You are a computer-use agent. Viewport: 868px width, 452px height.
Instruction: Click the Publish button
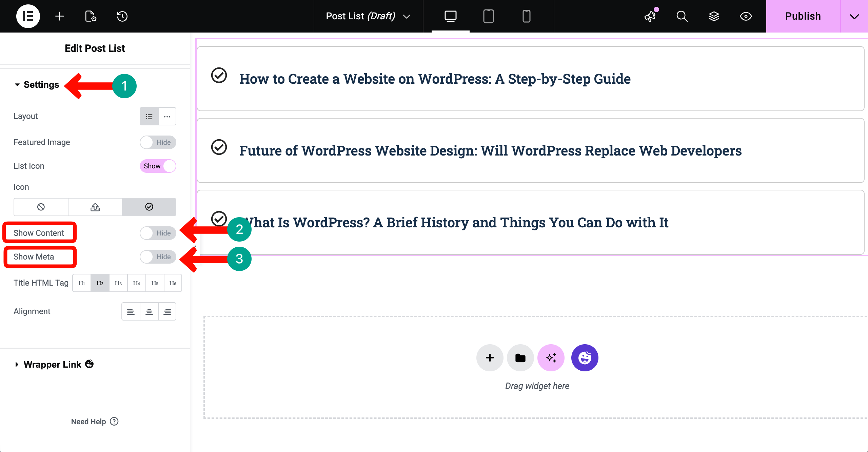pos(803,16)
